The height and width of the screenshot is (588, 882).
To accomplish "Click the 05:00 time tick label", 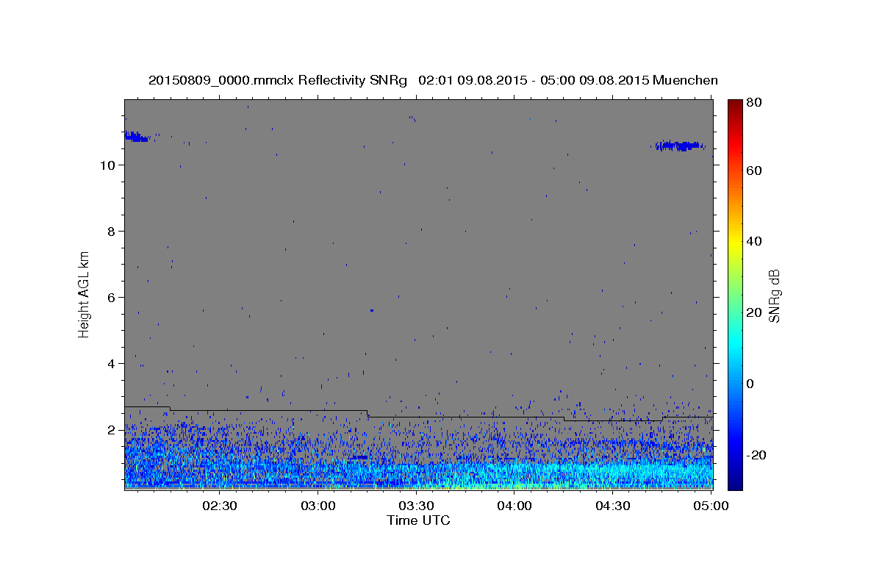I will (x=711, y=506).
